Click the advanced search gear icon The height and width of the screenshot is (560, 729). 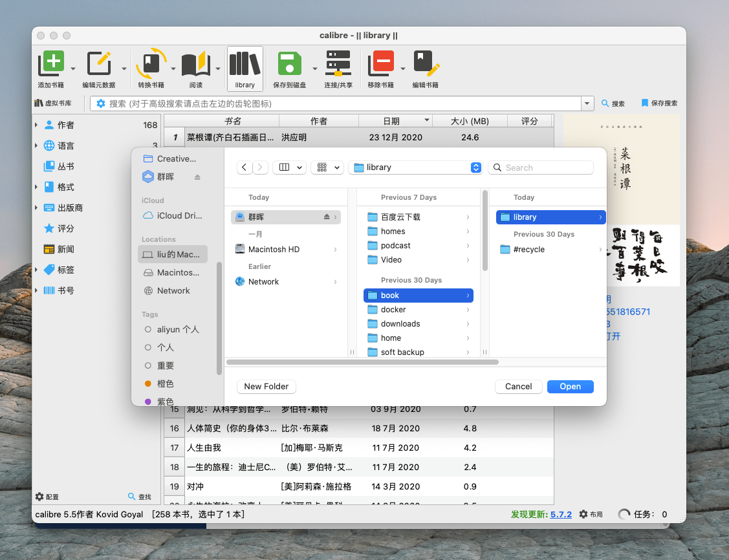pyautogui.click(x=101, y=103)
